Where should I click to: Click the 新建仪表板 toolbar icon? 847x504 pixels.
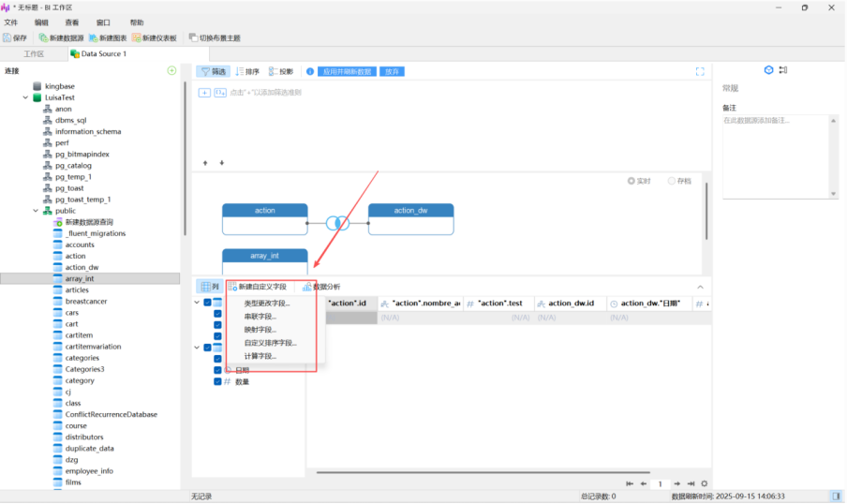click(x=137, y=38)
